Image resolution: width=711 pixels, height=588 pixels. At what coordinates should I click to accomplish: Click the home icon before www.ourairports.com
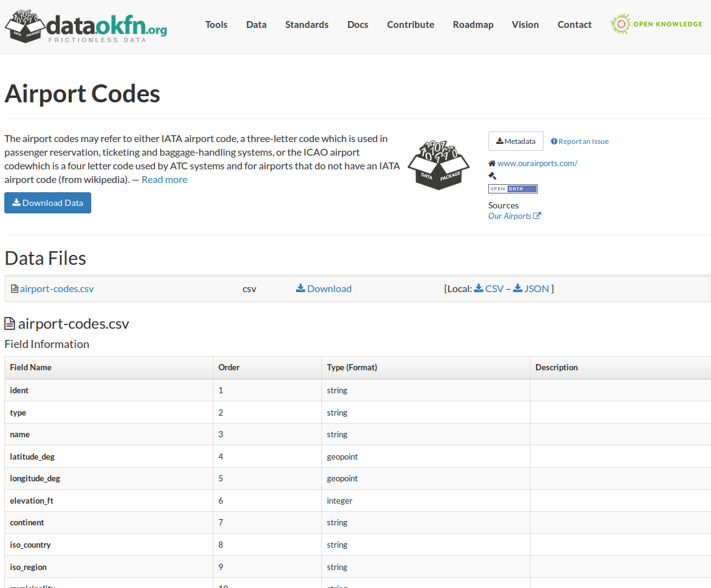point(492,163)
